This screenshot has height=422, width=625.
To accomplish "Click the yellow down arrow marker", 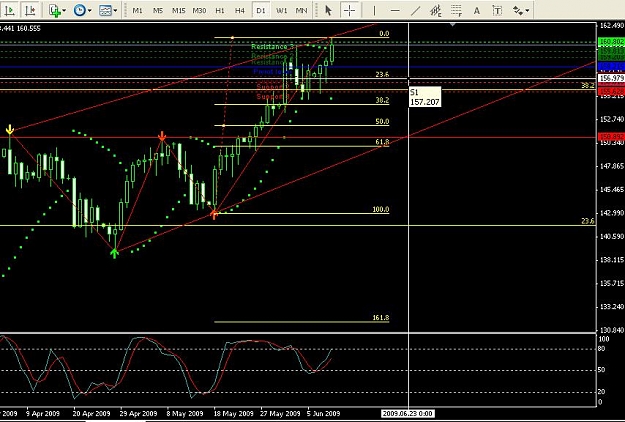I will 10,130.
